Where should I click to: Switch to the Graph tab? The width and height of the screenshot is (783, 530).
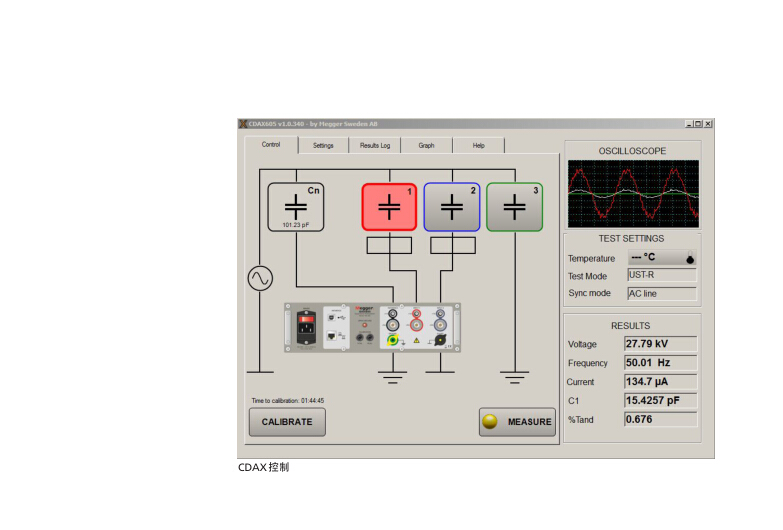(x=426, y=145)
